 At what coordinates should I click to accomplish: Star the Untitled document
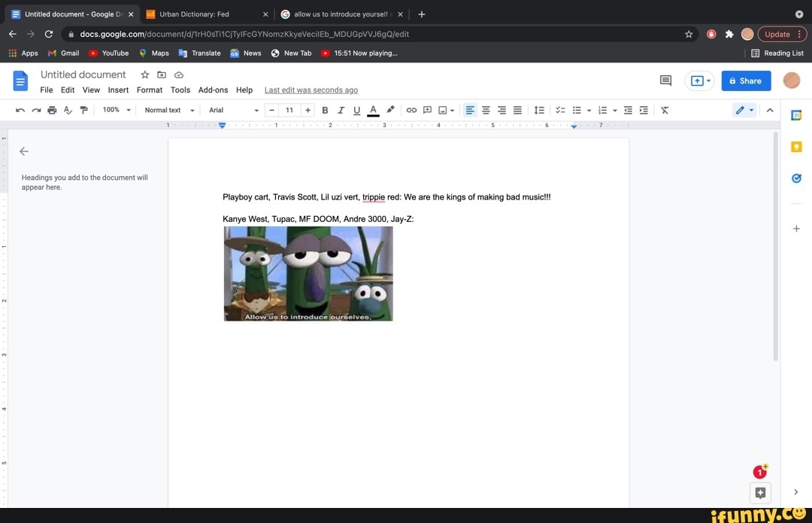point(145,74)
